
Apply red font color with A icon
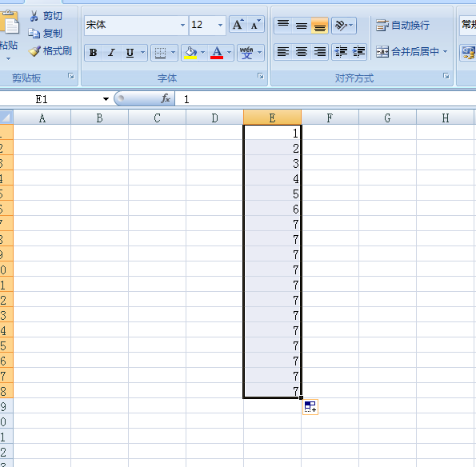click(217, 53)
